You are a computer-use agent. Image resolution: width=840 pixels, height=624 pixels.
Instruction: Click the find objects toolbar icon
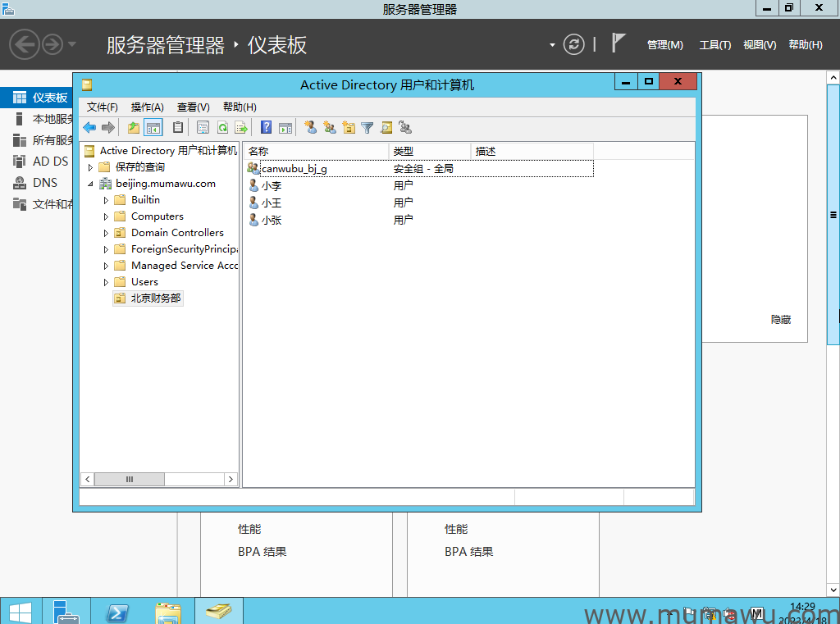point(386,127)
